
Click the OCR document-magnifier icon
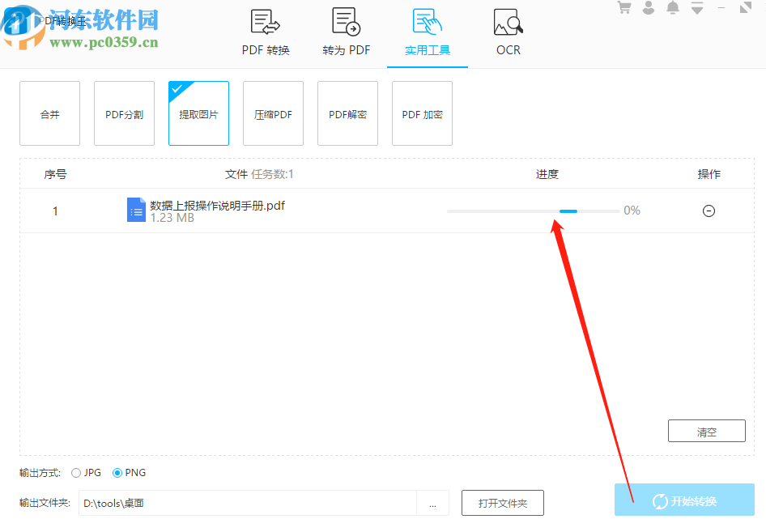click(x=508, y=22)
